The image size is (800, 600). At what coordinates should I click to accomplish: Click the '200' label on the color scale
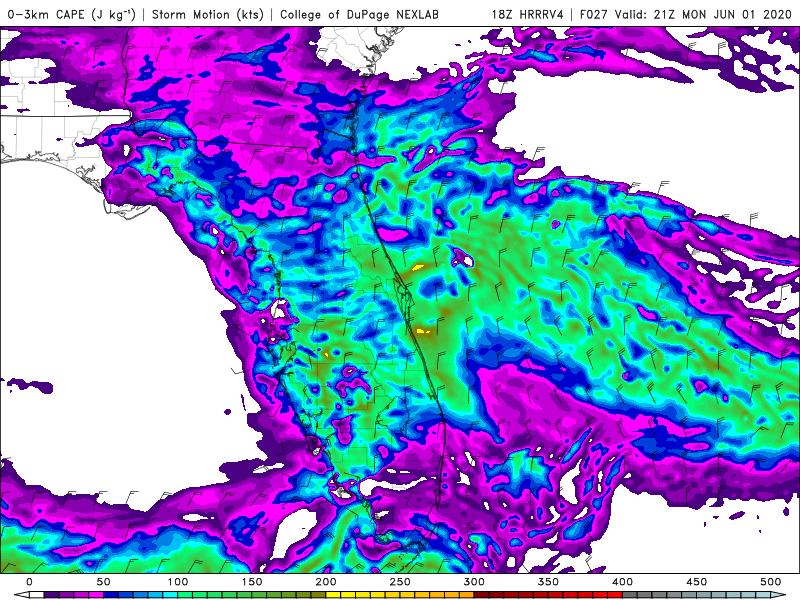pyautogui.click(x=326, y=582)
